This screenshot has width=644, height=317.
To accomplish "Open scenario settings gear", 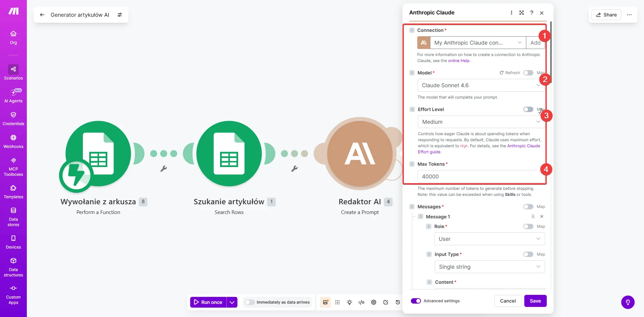I will pyautogui.click(x=374, y=302).
